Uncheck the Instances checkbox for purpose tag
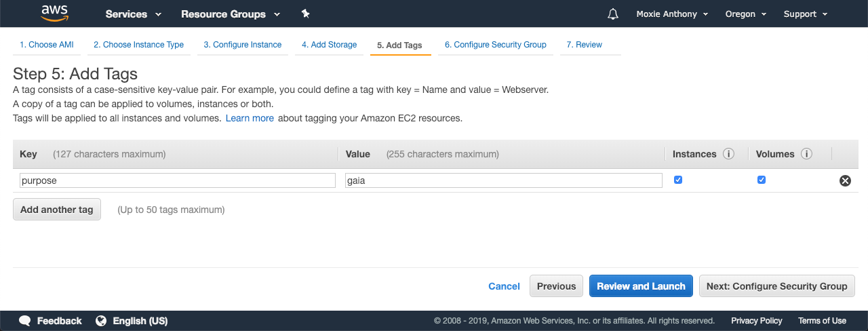 point(678,180)
